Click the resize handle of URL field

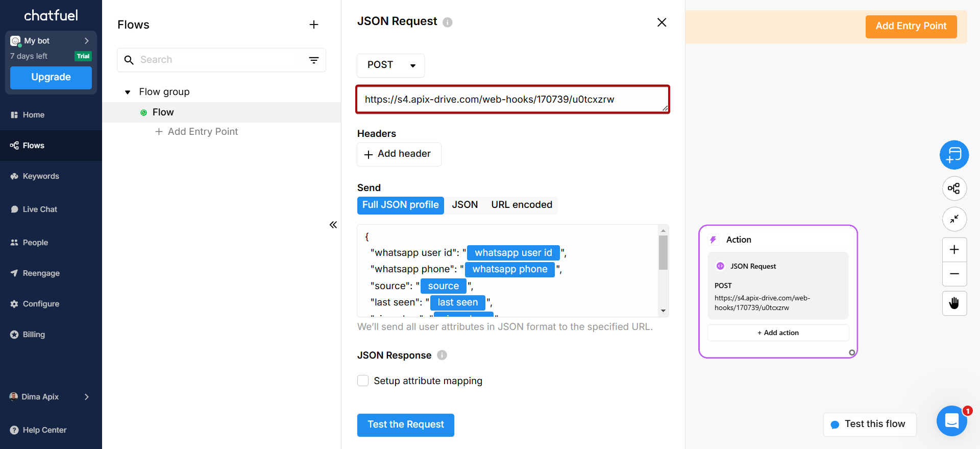point(665,108)
